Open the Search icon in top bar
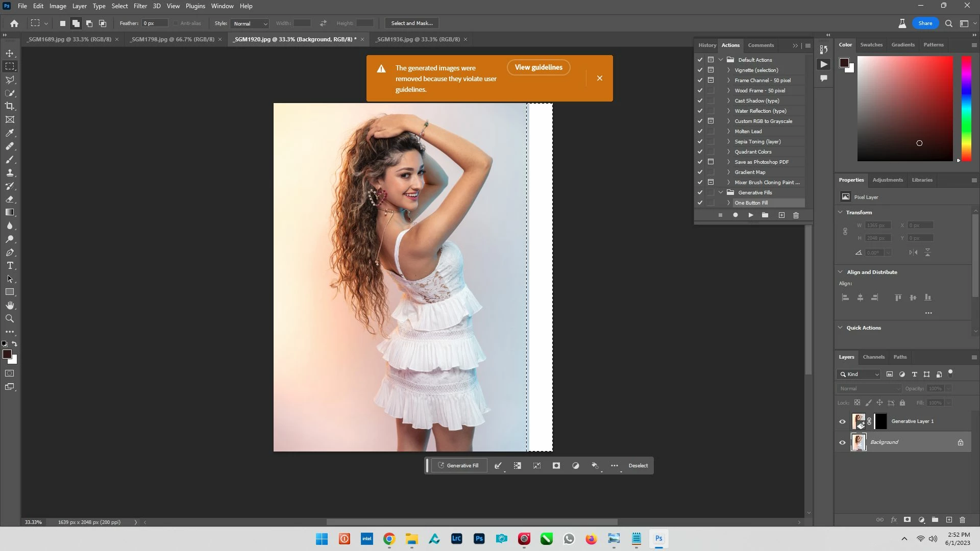The width and height of the screenshot is (980, 551). (x=949, y=23)
